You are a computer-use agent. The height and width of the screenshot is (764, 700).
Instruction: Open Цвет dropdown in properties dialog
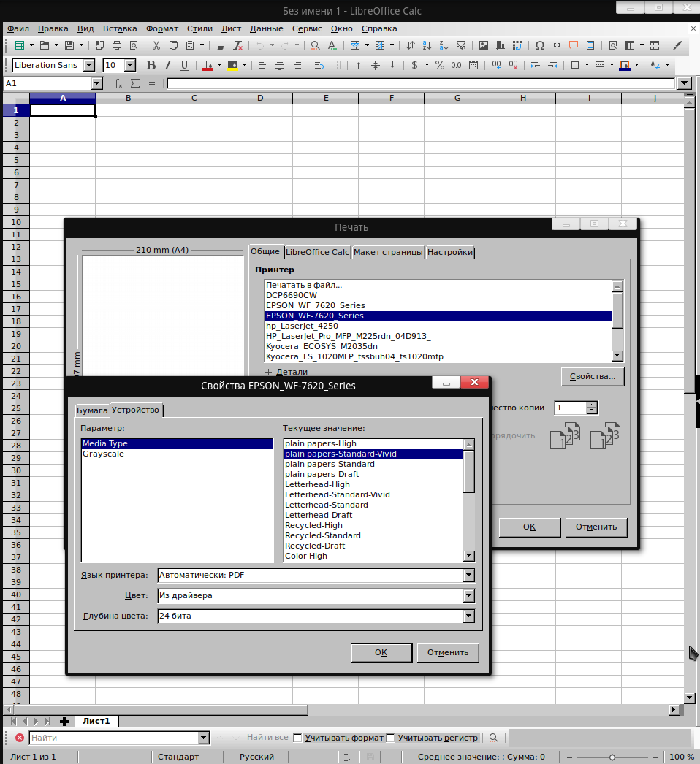(x=468, y=595)
